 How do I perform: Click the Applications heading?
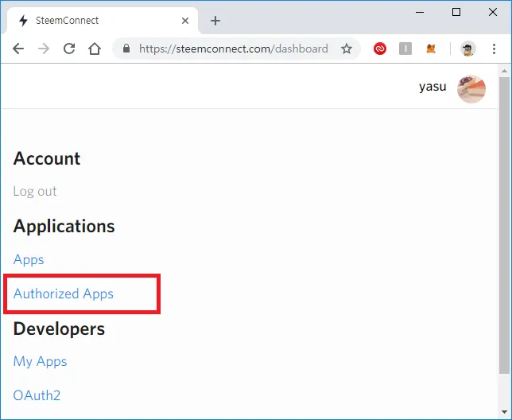(x=64, y=226)
